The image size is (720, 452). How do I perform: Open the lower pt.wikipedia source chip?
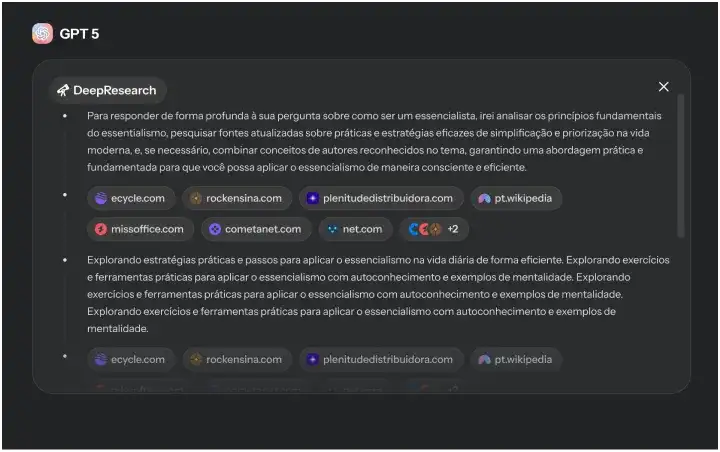(516, 359)
